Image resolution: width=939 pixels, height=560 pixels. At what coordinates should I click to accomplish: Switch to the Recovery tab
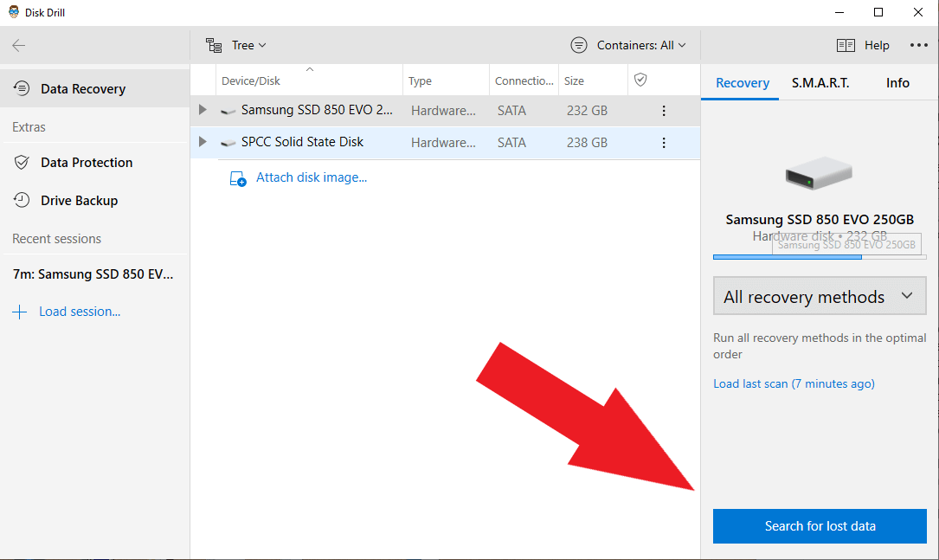[x=742, y=82]
